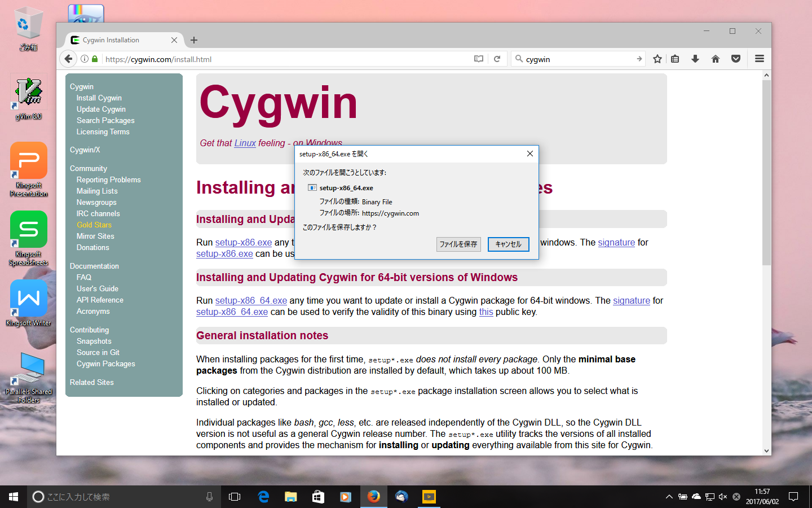Go to Update Cygwin sidebar link

pyautogui.click(x=101, y=110)
